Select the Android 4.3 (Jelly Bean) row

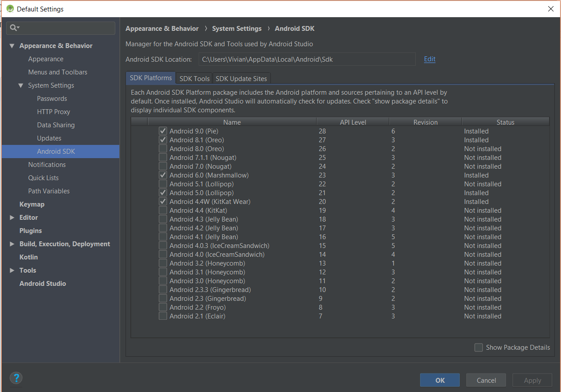point(340,219)
